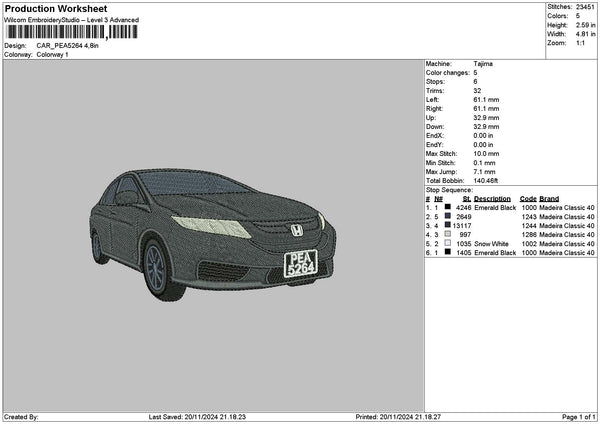600x424 pixels.
Task: Click the PEA 5264 license plate
Action: pos(301,264)
